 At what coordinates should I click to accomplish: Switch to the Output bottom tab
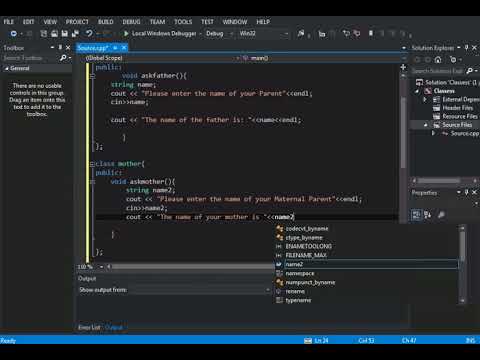pos(114,327)
